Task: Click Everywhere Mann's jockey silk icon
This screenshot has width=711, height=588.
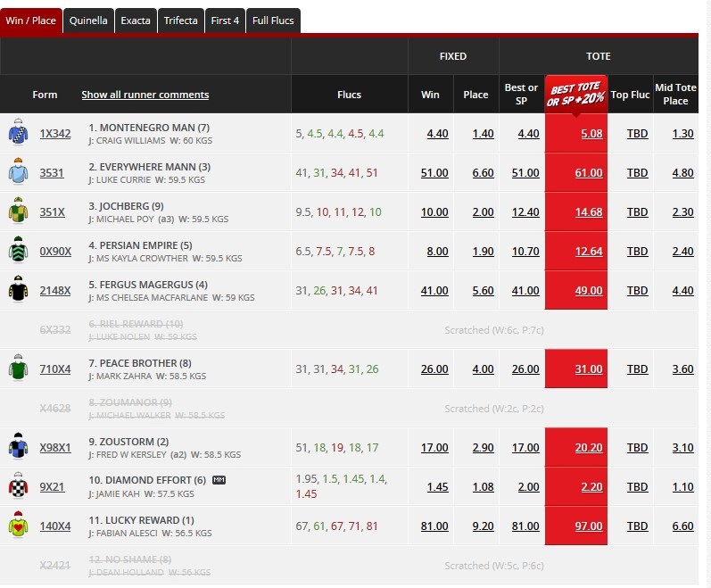Action: click(x=18, y=171)
